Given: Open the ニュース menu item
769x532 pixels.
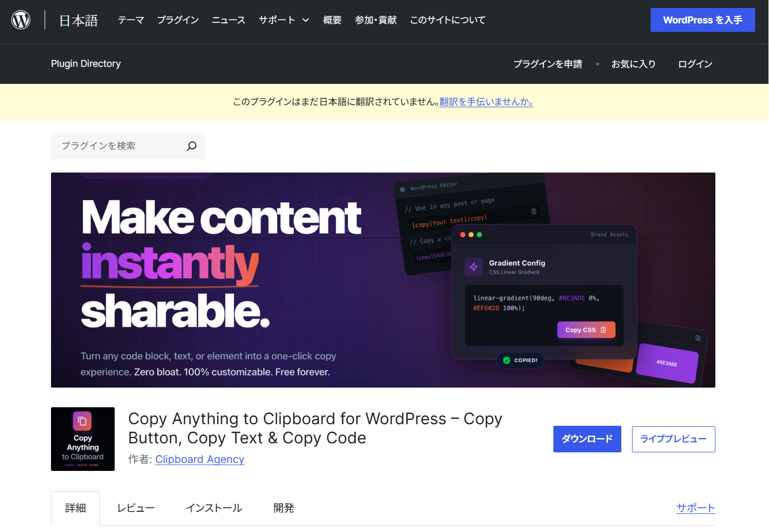Looking at the screenshot, I should (228, 20).
